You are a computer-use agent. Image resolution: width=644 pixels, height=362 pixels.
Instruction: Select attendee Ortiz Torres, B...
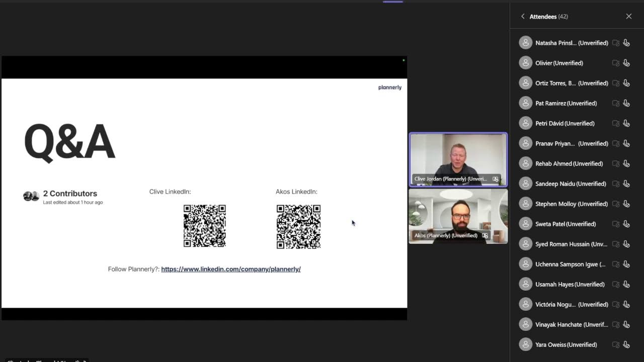click(x=574, y=83)
